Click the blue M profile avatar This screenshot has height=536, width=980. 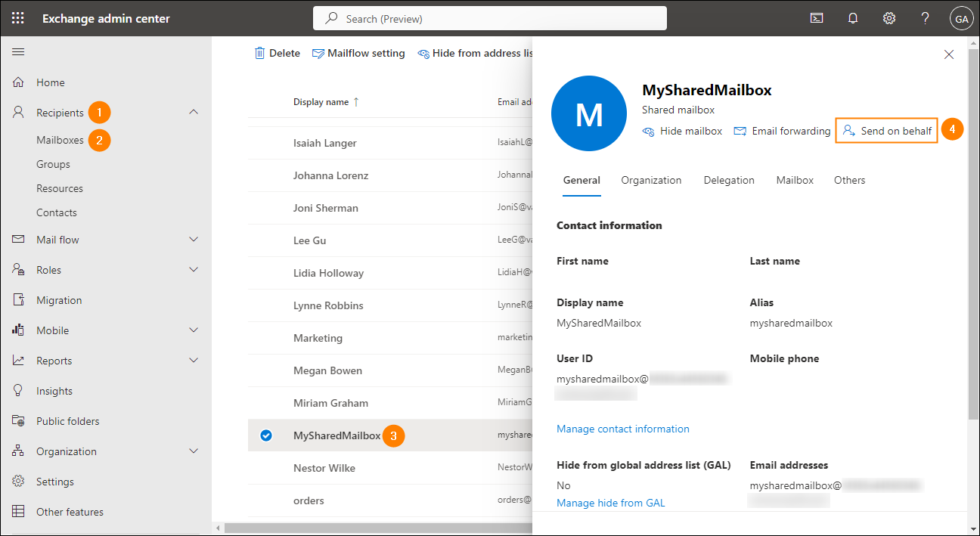[590, 113]
